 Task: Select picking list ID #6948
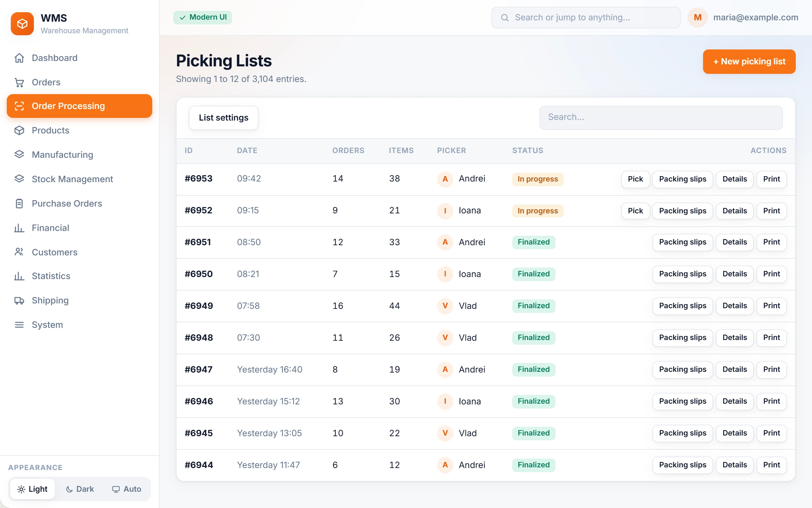pos(199,338)
